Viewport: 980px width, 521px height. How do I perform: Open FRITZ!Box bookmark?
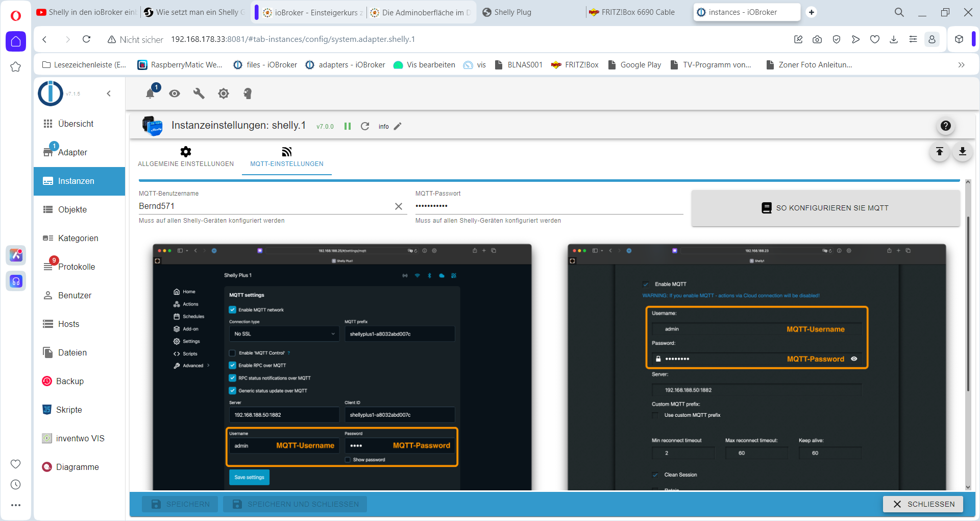[575, 65]
